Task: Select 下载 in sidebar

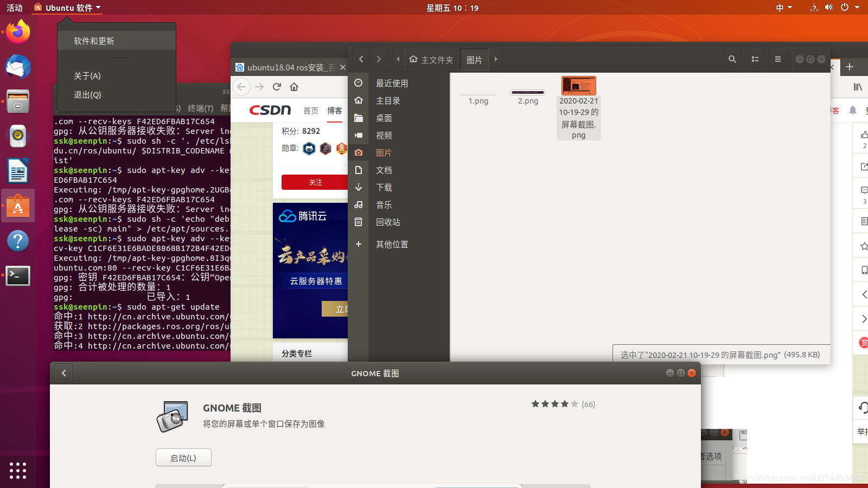Action: click(399, 188)
